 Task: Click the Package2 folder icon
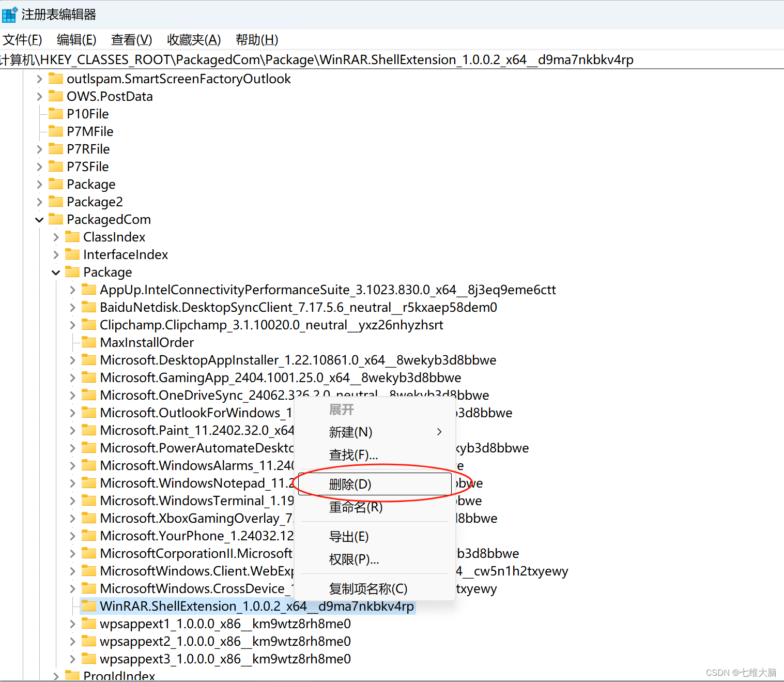(55, 201)
